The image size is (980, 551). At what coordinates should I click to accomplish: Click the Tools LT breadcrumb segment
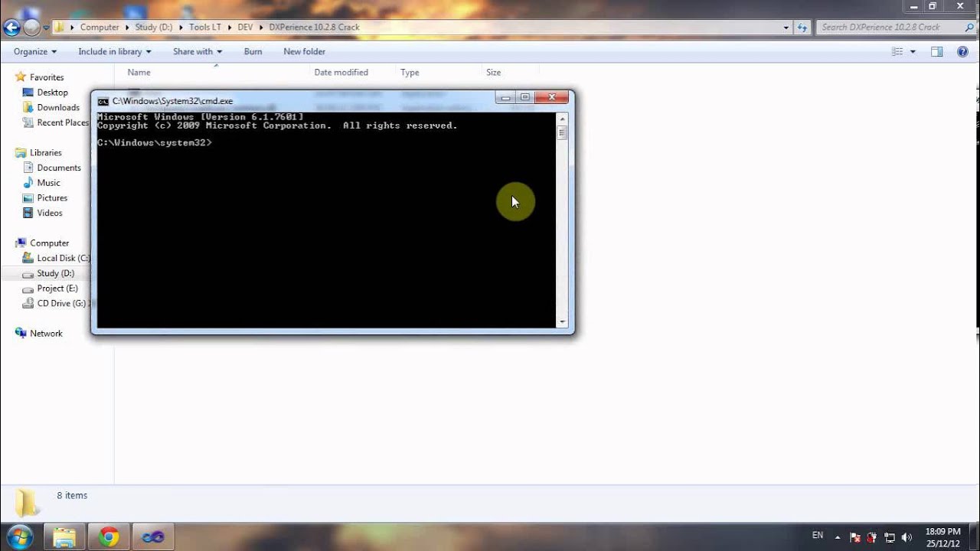[205, 27]
